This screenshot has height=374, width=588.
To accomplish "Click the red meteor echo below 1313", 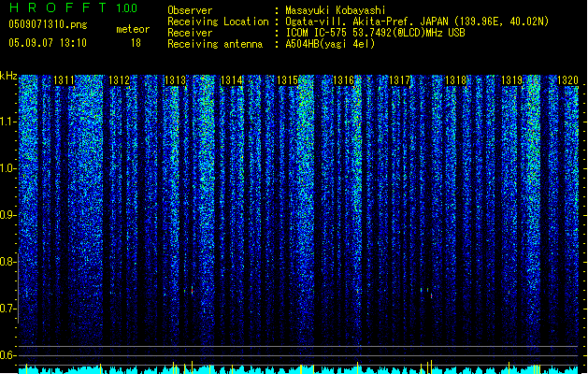I will point(192,290).
